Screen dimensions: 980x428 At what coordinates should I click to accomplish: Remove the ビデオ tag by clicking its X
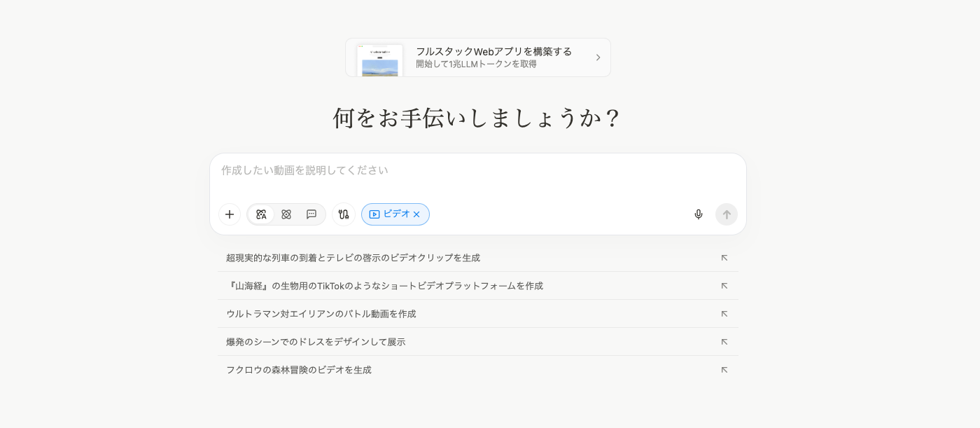point(416,214)
